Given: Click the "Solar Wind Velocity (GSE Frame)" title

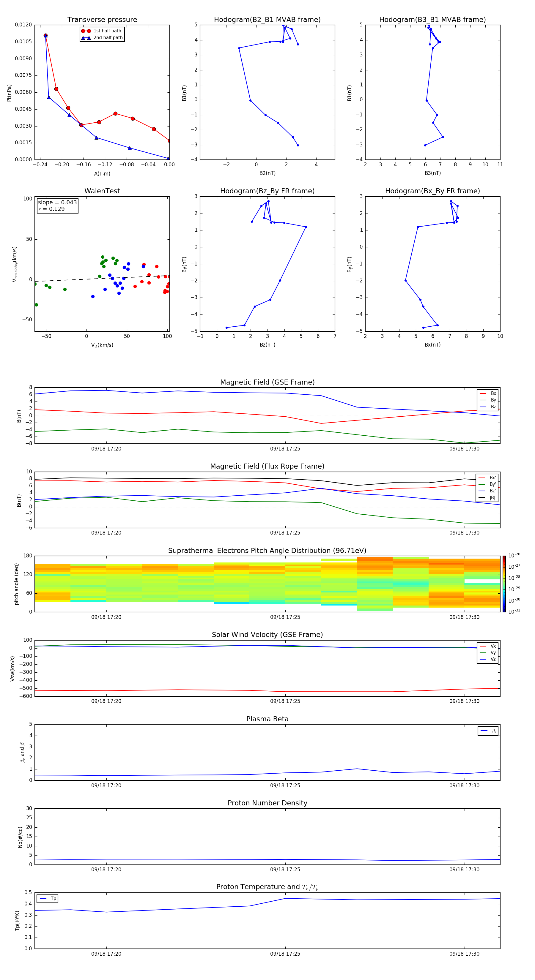Looking at the screenshot, I should tap(267, 635).
